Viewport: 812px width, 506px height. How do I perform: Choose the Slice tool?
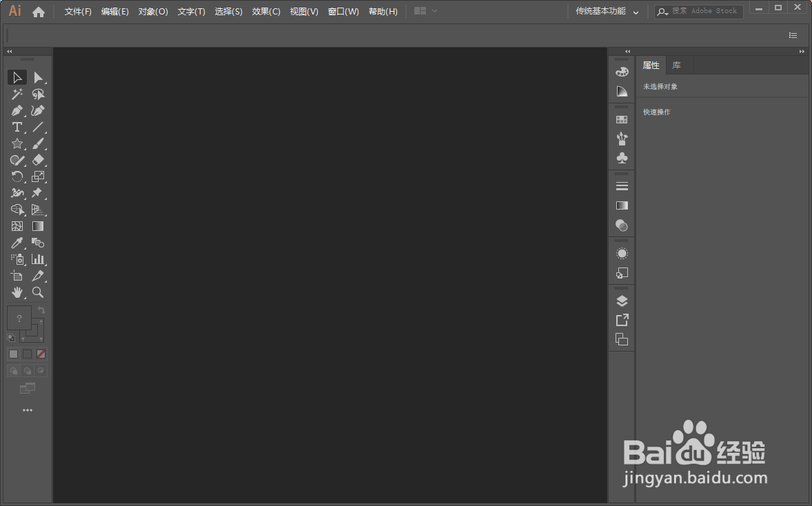click(38, 276)
